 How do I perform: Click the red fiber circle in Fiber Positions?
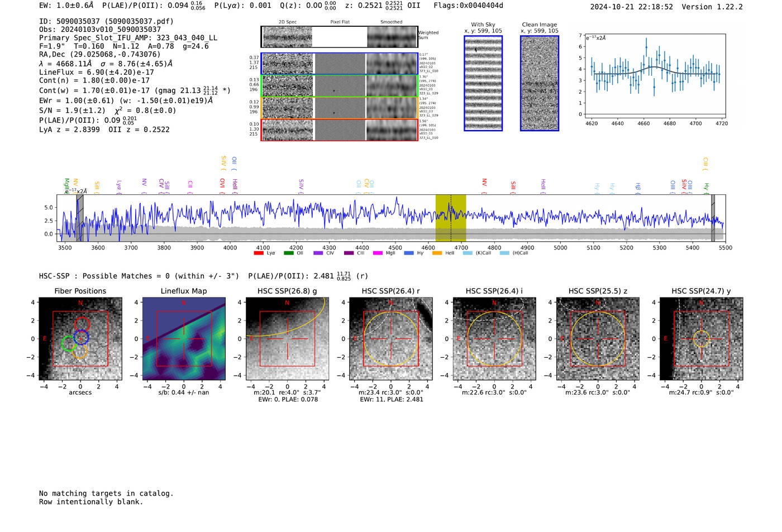pos(82,325)
